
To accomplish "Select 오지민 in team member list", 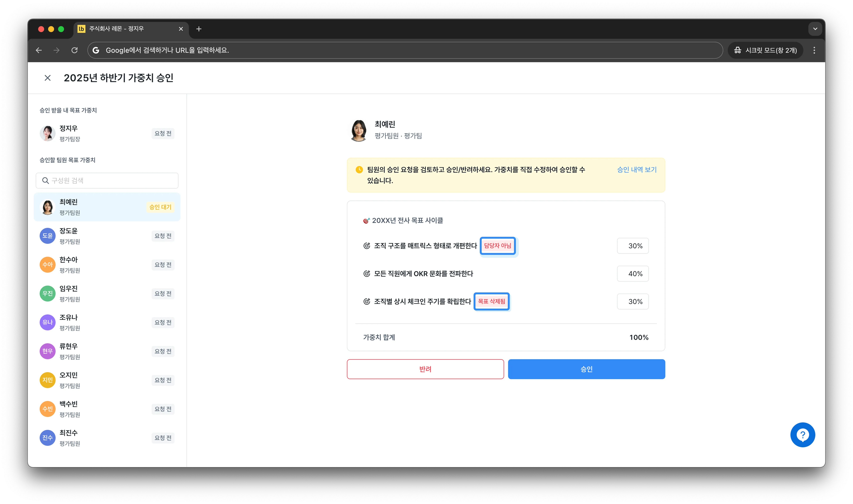I will [107, 380].
